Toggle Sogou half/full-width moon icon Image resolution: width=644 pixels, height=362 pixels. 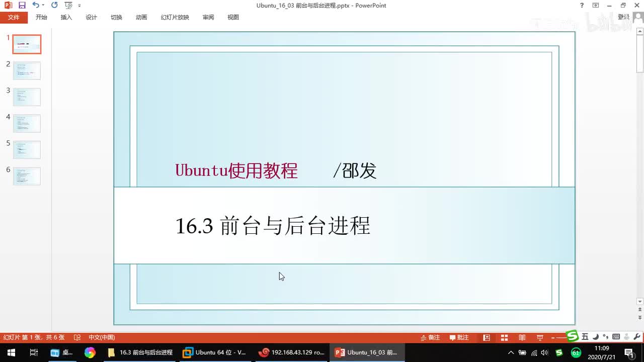click(596, 337)
